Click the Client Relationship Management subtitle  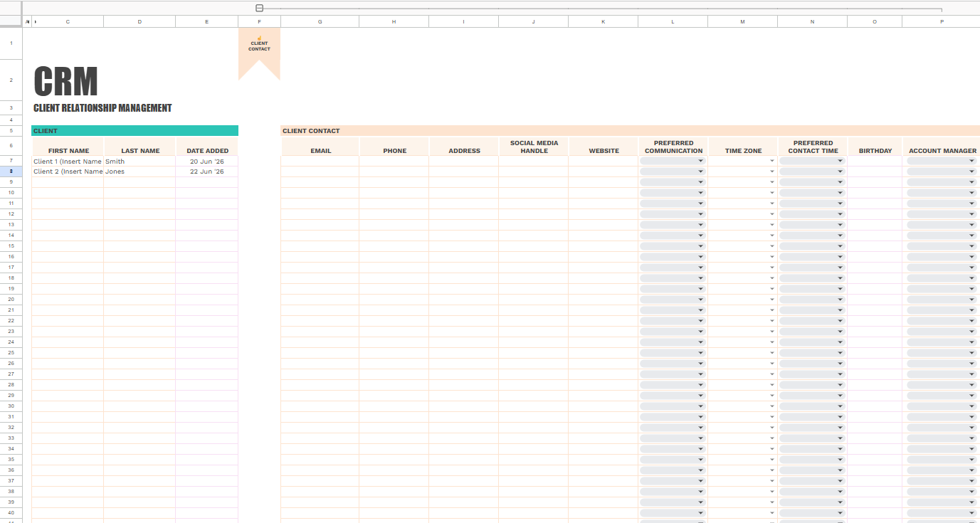[102, 108]
